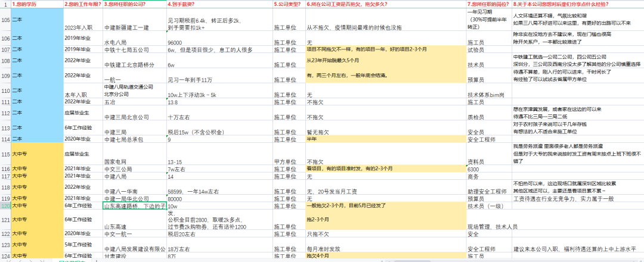Select cell '中建一局华北公司'
The image size is (644, 262).
coord(134,198)
